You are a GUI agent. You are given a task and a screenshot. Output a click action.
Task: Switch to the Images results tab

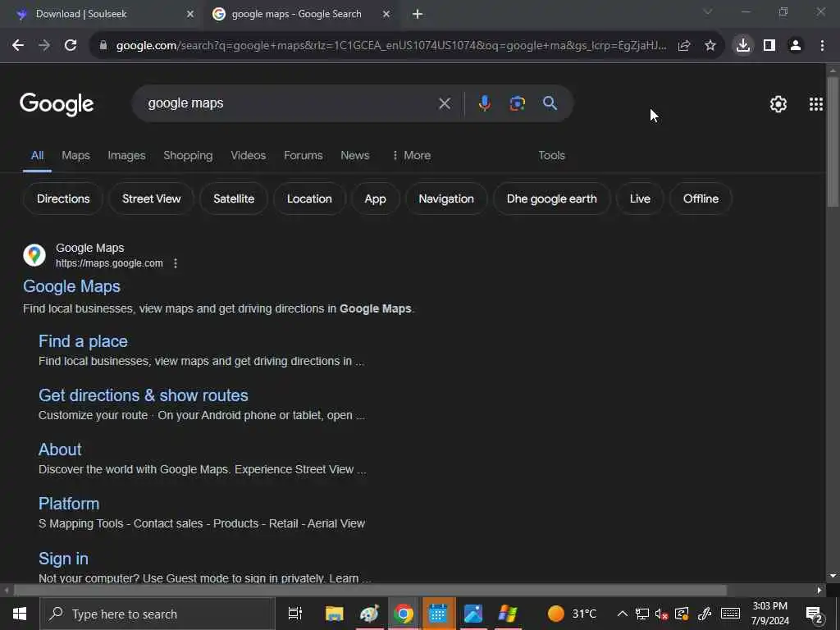(x=126, y=155)
